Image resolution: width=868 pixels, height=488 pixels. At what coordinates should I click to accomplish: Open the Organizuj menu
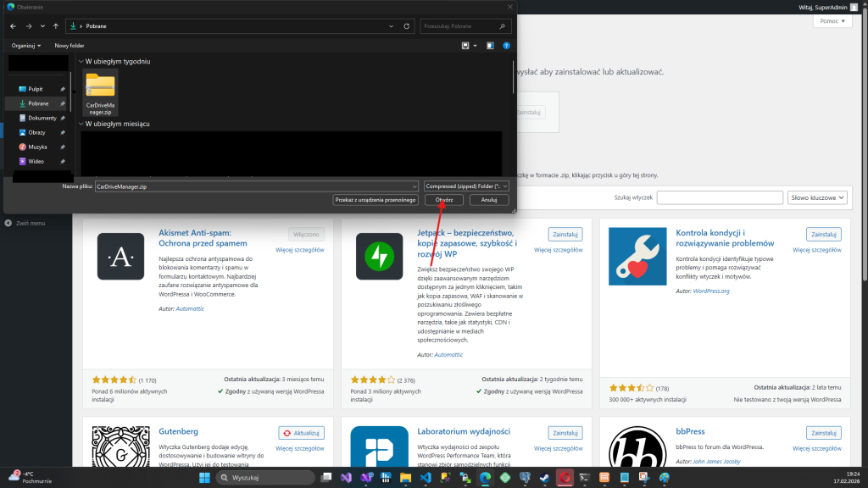[x=26, y=45]
